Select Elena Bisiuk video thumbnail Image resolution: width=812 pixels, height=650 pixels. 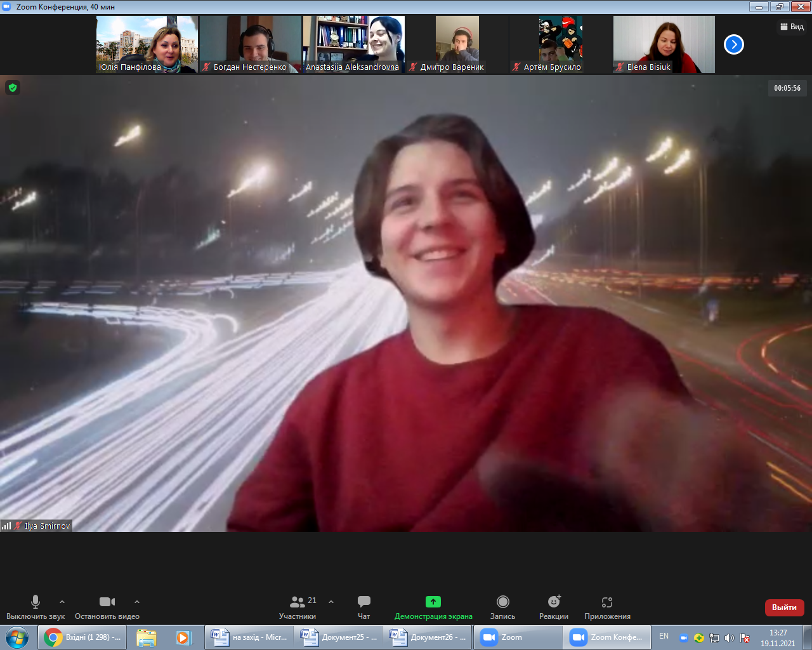click(x=664, y=44)
